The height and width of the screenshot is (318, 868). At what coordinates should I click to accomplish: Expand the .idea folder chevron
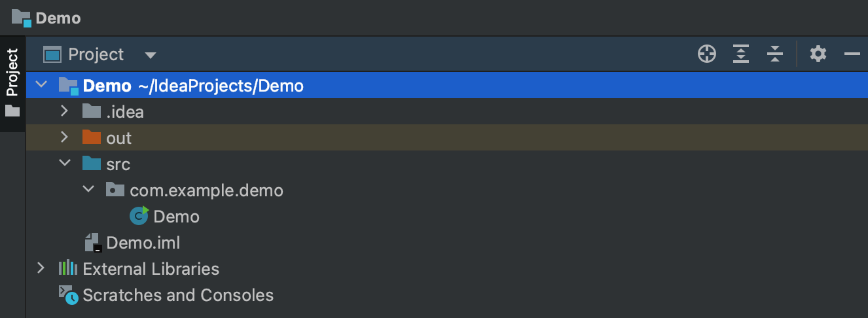(x=64, y=111)
